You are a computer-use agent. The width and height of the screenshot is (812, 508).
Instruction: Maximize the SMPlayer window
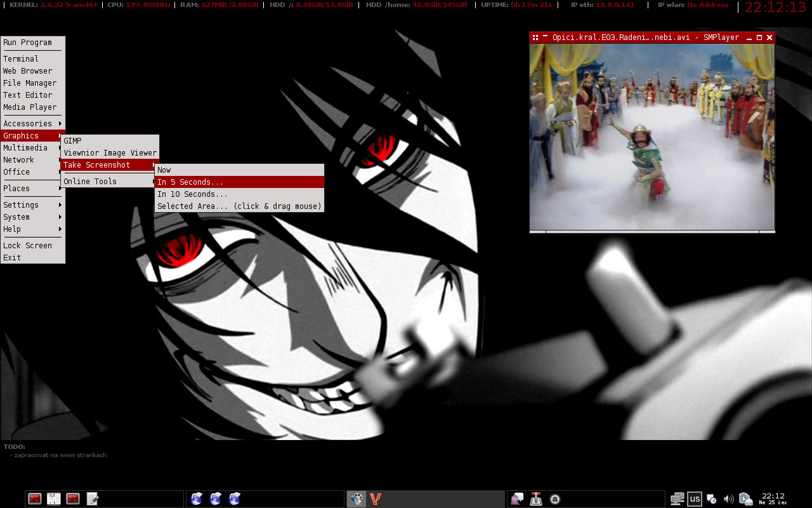point(759,37)
